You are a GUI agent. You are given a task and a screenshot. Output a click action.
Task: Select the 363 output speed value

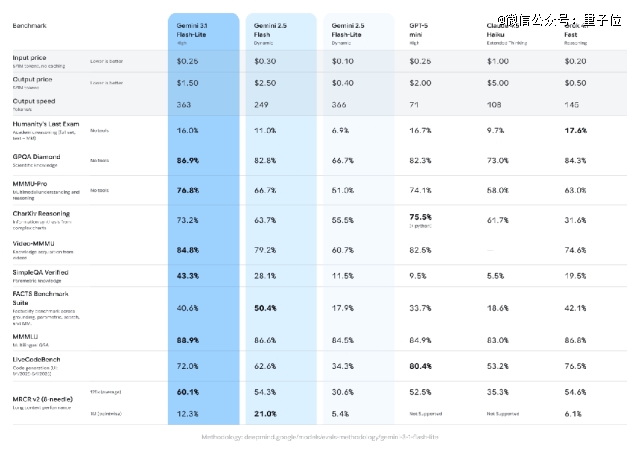186,103
